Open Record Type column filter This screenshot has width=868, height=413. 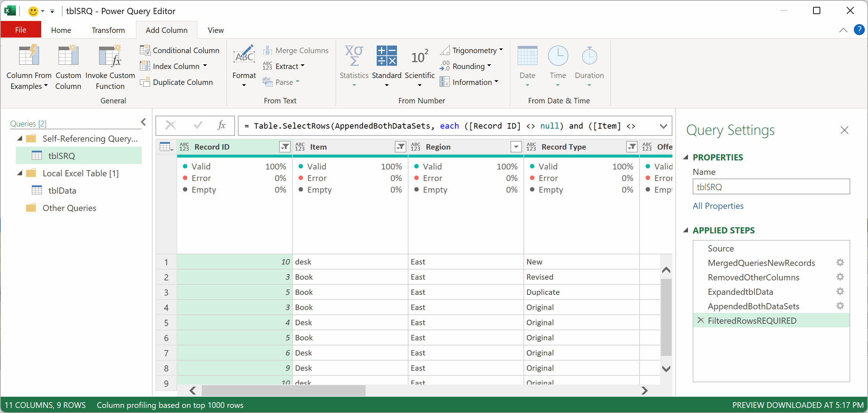632,147
